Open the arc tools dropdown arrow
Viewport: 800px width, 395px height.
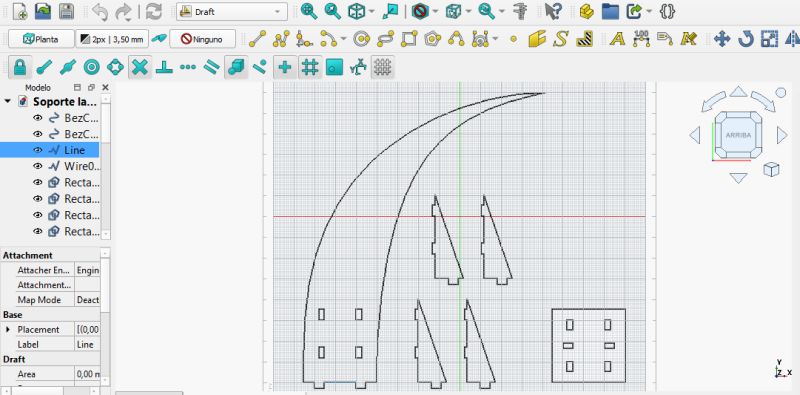pyautogui.click(x=344, y=39)
